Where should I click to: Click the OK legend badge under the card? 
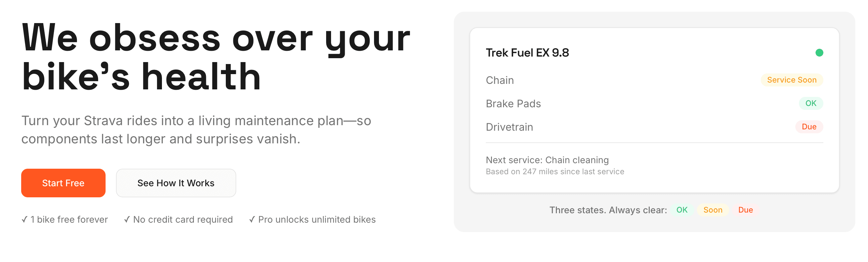[x=682, y=210]
